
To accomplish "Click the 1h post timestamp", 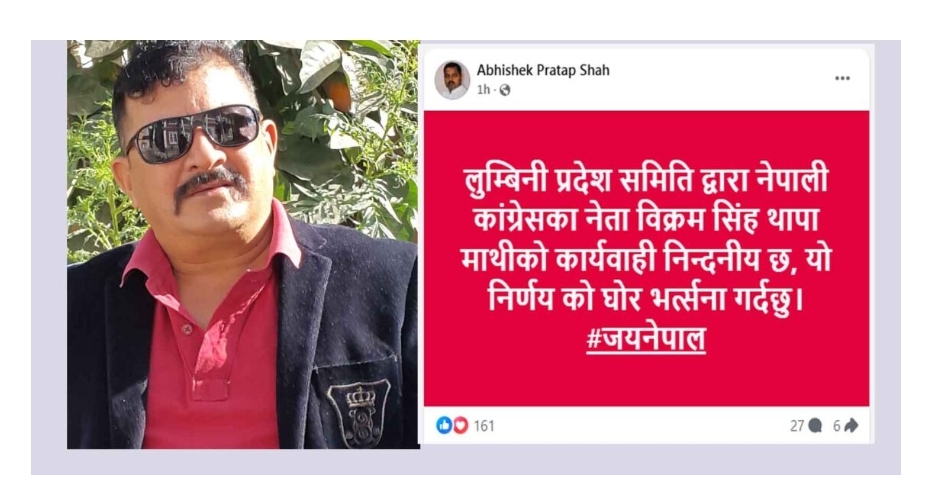I will (483, 90).
